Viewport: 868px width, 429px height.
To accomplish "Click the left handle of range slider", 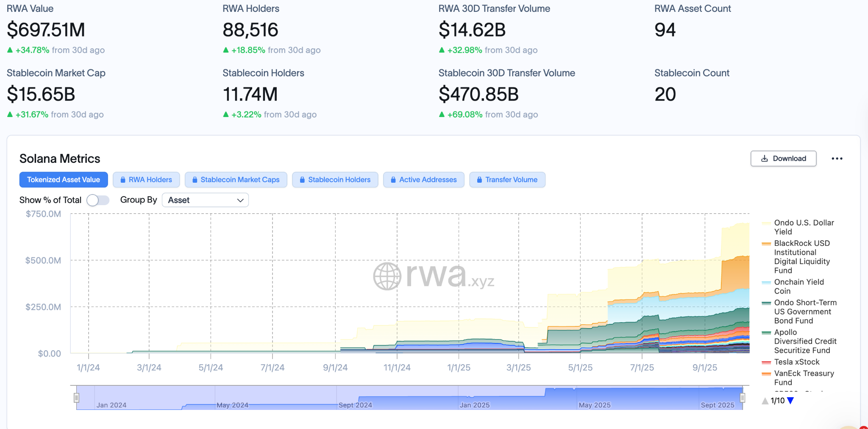I will click(76, 398).
